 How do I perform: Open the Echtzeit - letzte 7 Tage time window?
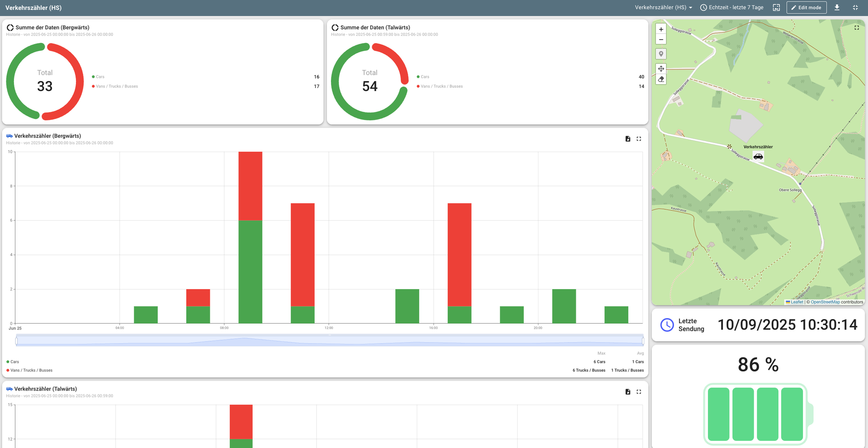click(x=731, y=8)
